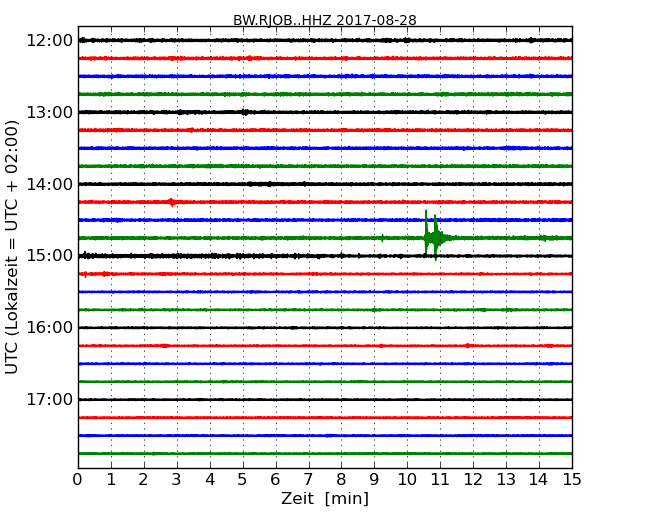This screenshot has height=520, width=650.
Task: Select the 15:00 time axis label
Action: 50,256
